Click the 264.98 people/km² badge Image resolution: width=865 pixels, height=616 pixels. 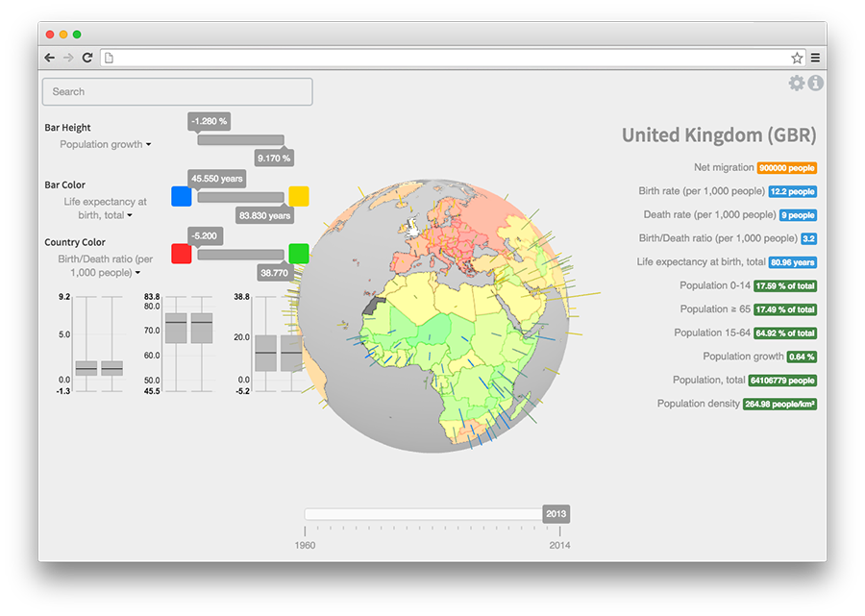coord(780,405)
